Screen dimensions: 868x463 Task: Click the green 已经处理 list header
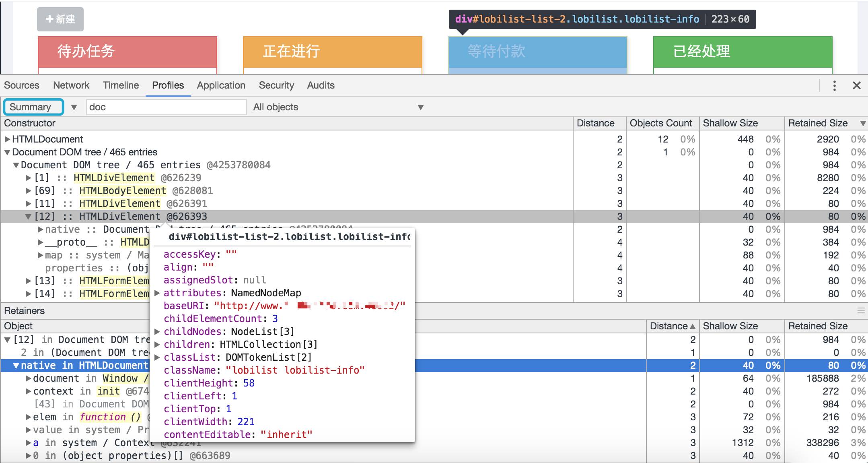click(742, 52)
